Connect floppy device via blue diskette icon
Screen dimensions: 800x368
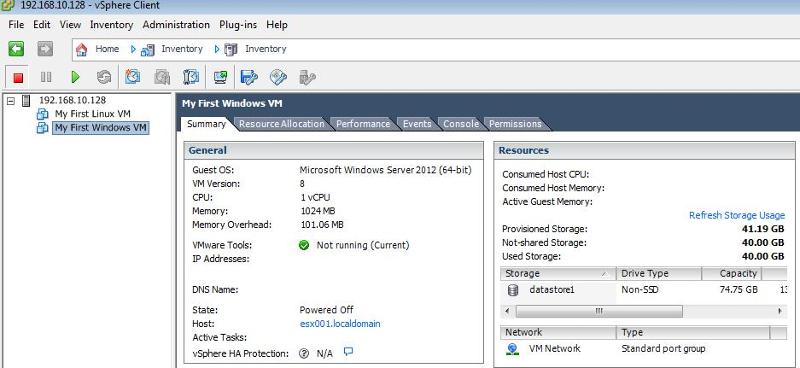coord(249,77)
